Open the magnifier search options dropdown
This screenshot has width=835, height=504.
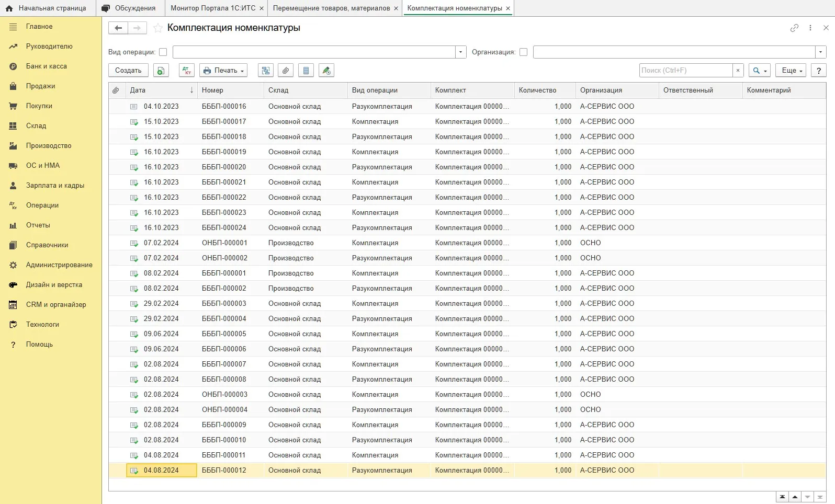[x=760, y=71]
